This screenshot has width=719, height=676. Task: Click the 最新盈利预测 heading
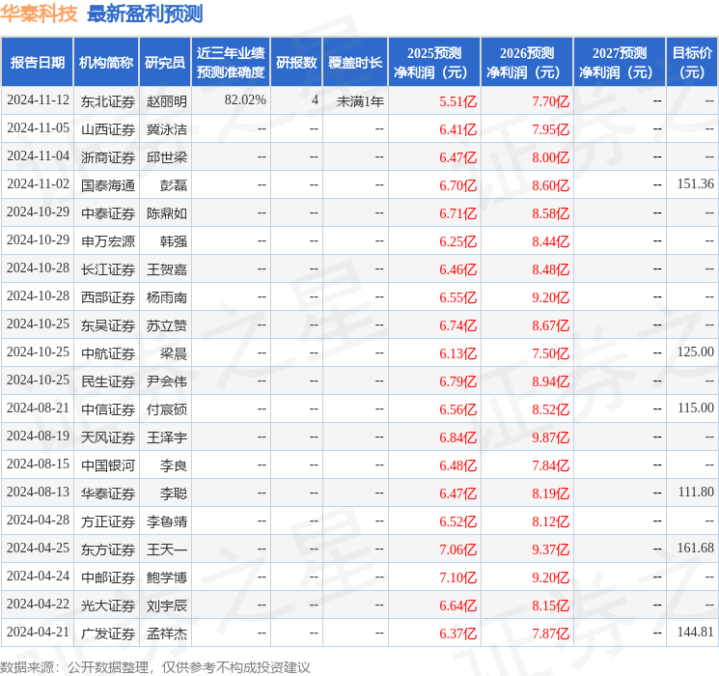point(145,14)
